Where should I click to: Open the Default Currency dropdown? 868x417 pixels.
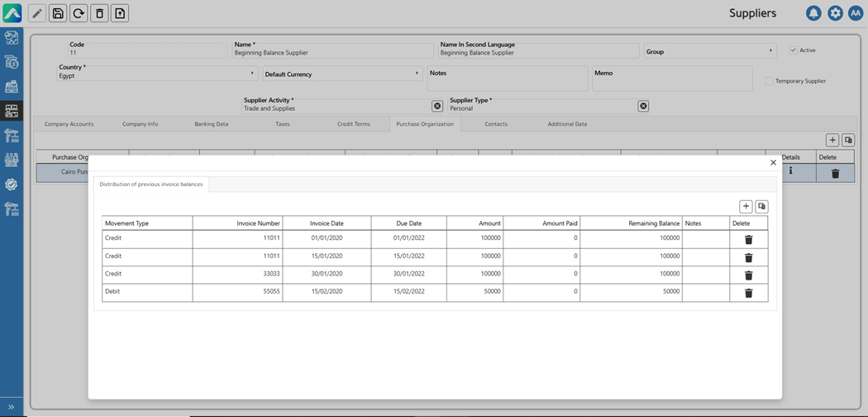[417, 74]
